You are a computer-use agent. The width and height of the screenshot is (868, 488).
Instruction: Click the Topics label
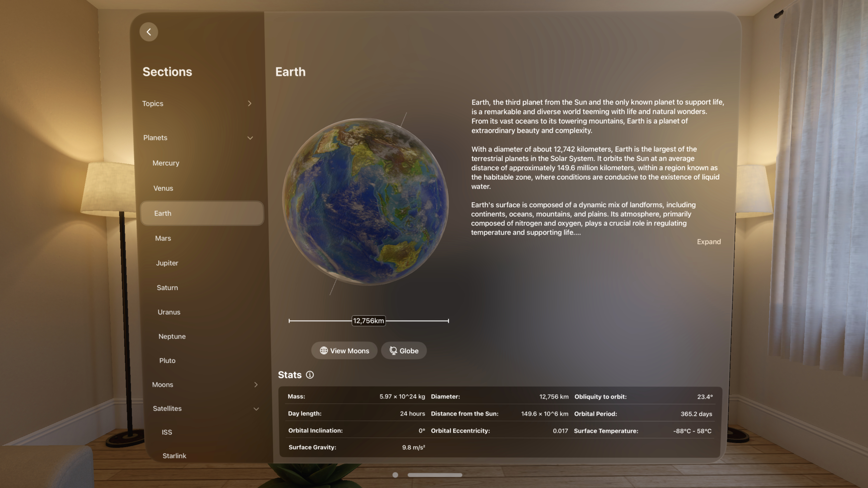coord(153,103)
